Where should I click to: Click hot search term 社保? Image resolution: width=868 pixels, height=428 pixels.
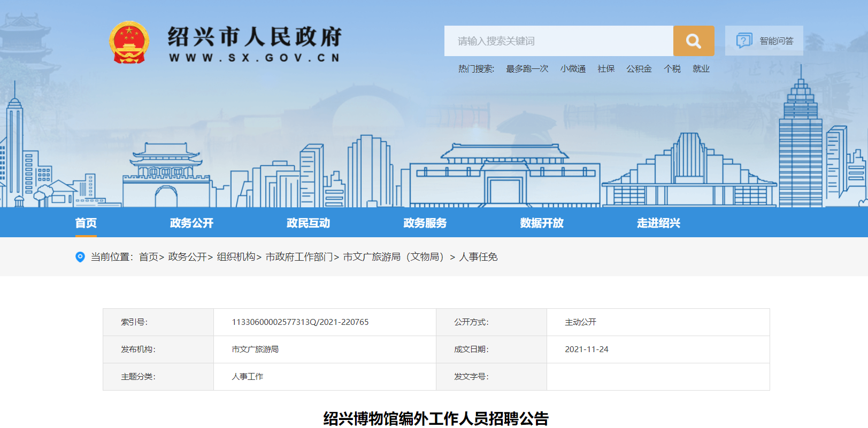[606, 69]
